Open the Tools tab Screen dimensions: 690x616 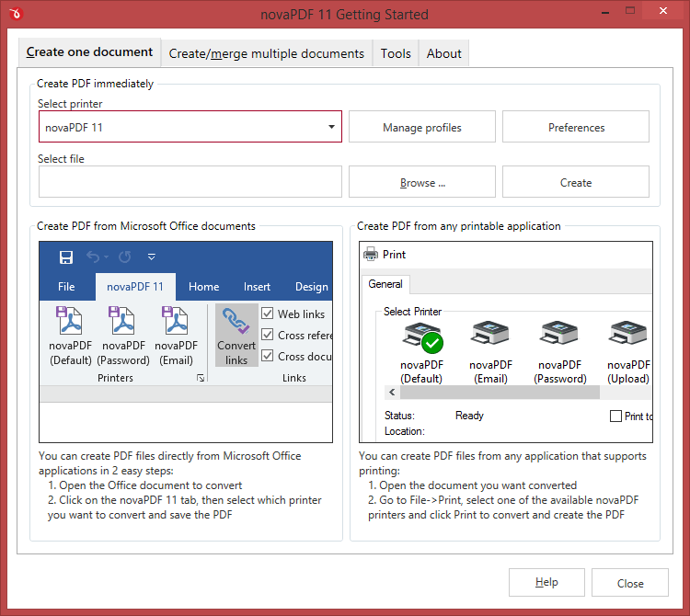(396, 53)
